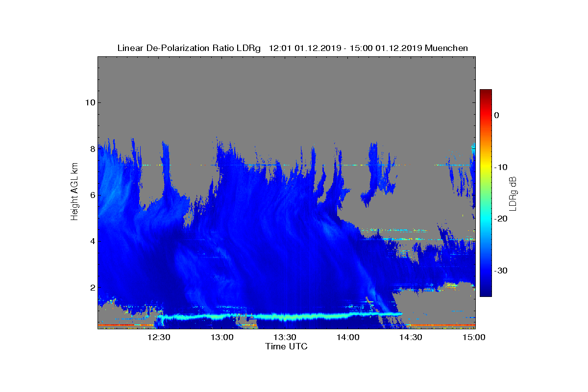Click the 'Time UTC' axis label

click(287, 346)
